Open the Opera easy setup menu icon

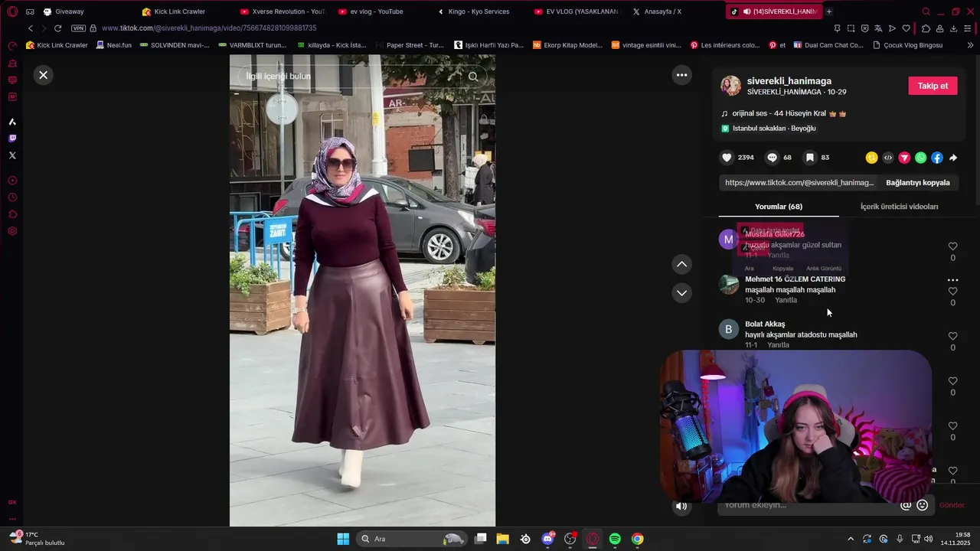coord(968,28)
